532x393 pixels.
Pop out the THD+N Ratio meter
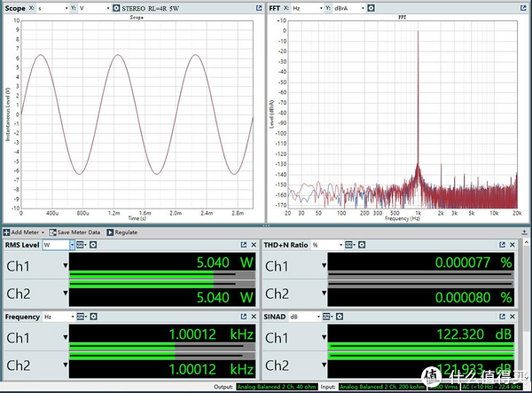[x=502, y=245]
